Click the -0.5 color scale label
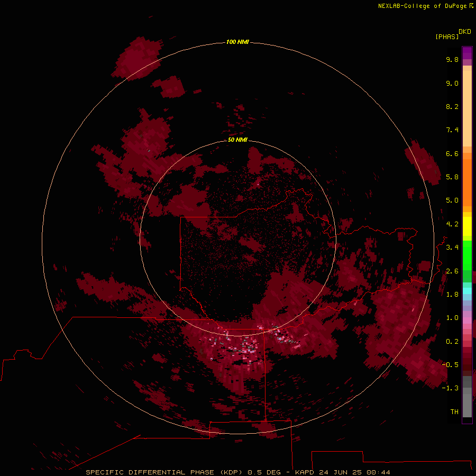476x476 pixels. [450, 365]
